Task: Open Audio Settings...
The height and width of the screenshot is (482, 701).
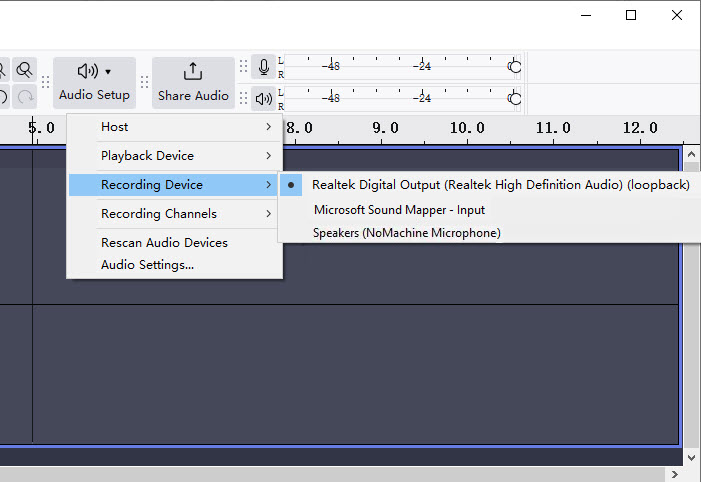Action: [147, 265]
